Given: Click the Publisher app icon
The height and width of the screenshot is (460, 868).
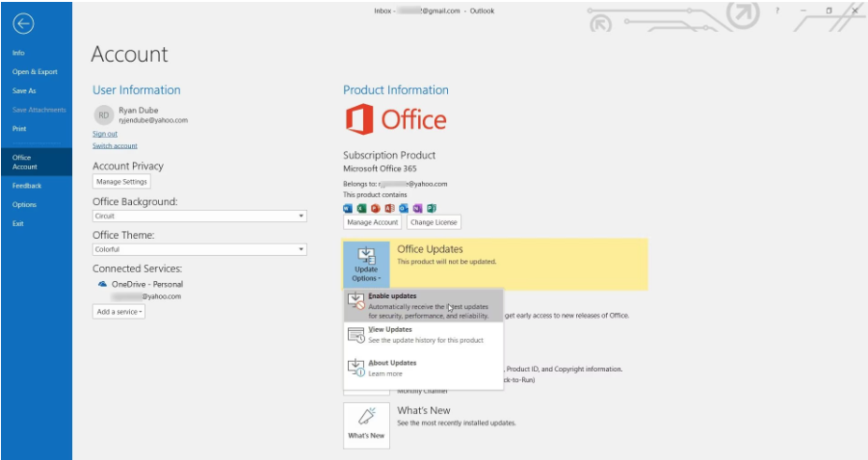Looking at the screenshot, I should tap(432, 209).
